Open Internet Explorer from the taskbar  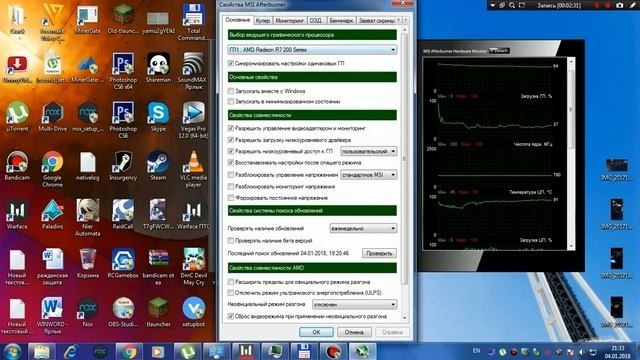click(71, 351)
